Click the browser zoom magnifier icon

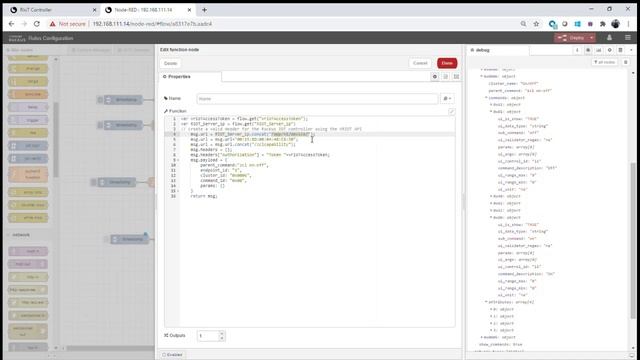pos(523,24)
